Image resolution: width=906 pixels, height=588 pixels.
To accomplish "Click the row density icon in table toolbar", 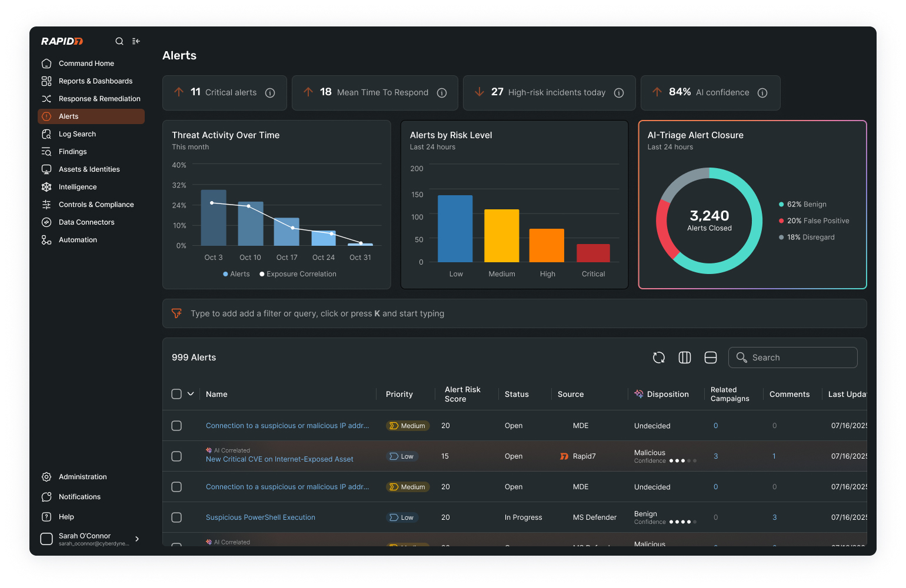I will pyautogui.click(x=711, y=358).
